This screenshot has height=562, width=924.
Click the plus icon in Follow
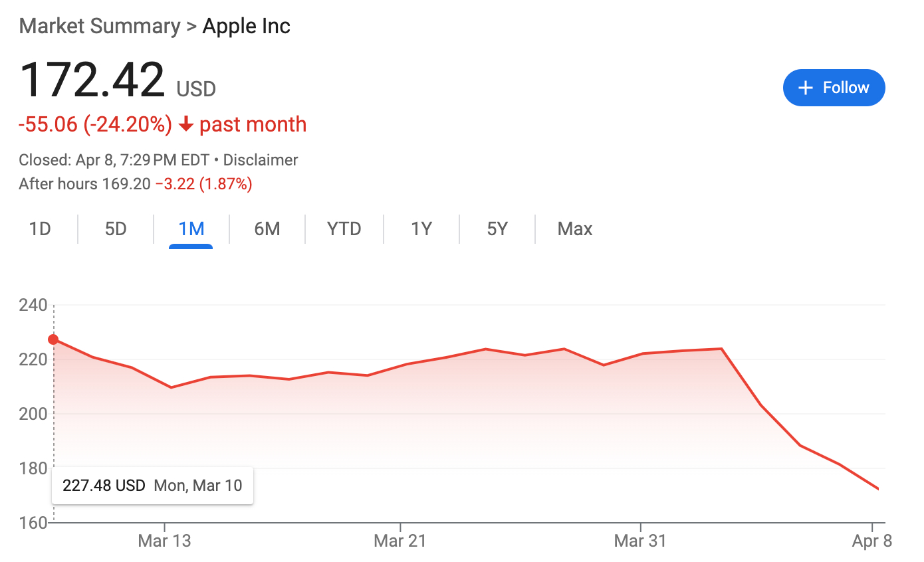805,88
